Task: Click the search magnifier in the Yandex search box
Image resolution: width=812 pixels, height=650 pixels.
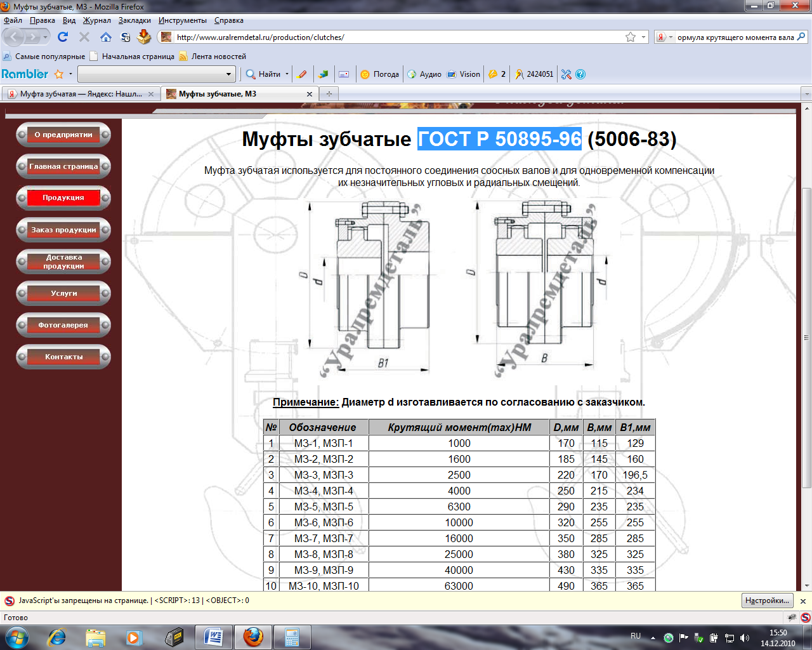Action: [801, 37]
